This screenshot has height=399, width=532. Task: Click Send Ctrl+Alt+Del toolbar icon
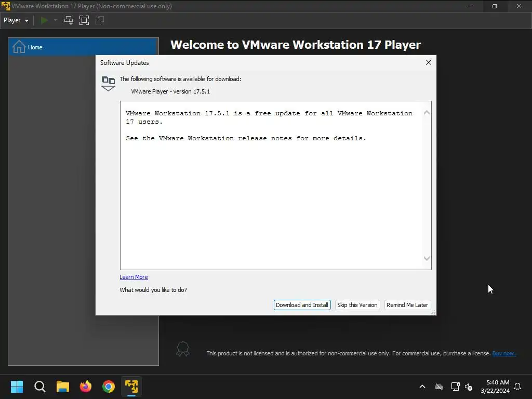click(69, 20)
